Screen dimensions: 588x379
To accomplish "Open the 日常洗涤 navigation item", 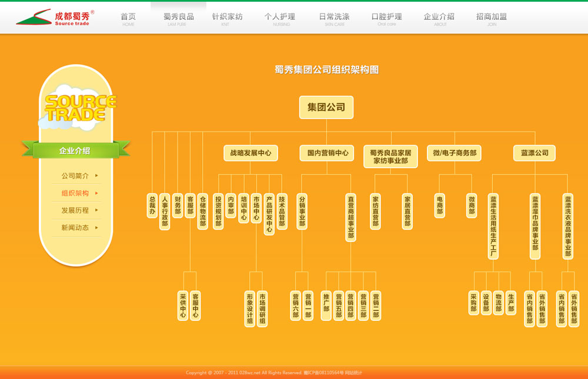I will click(334, 19).
